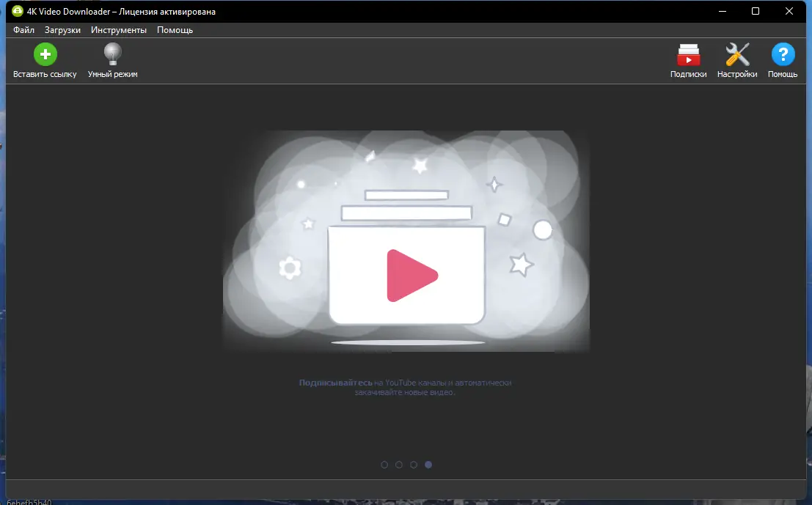Click the play-button illustration in the center
This screenshot has height=505, width=812.
[x=412, y=276]
